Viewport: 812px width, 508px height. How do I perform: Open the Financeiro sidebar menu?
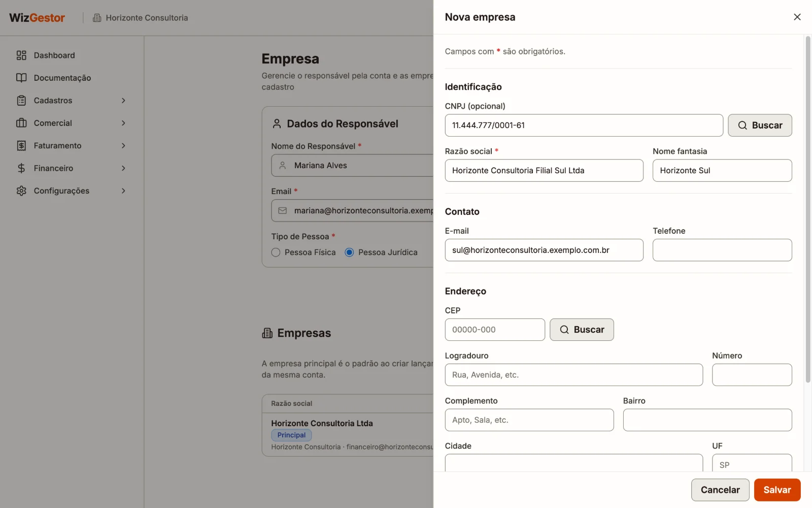coord(72,168)
